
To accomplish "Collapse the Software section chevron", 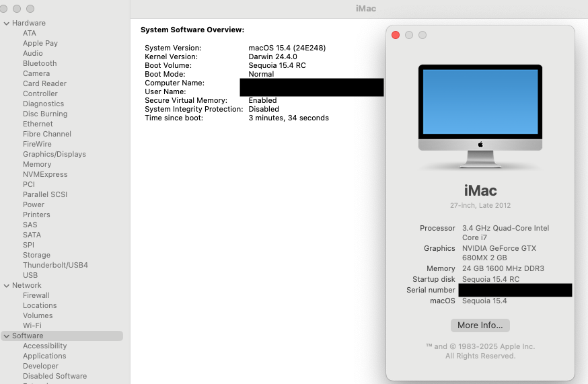I will point(6,336).
